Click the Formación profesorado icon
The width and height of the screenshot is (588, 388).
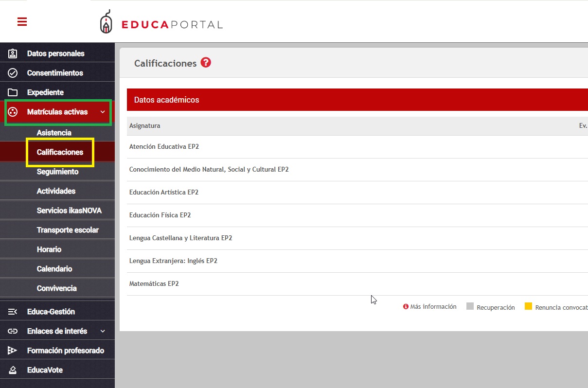pyautogui.click(x=13, y=351)
